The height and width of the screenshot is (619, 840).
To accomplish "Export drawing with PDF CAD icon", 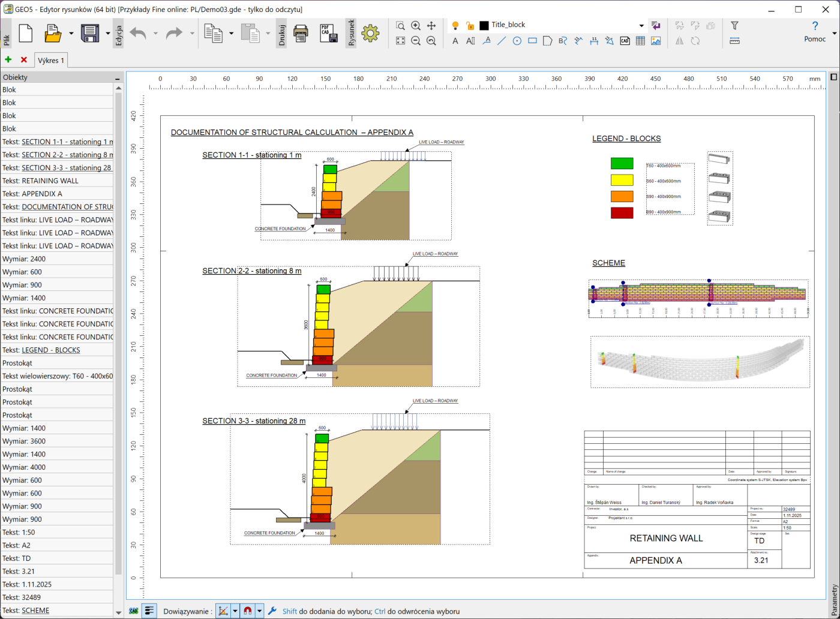I will tap(328, 33).
